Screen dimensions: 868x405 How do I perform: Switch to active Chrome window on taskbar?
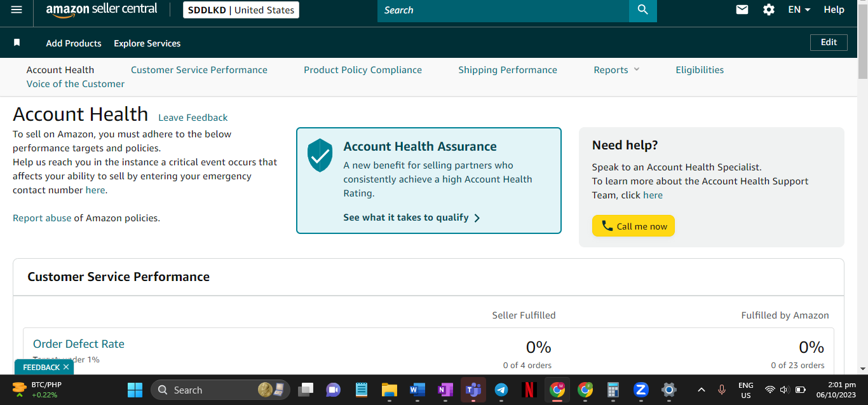(557, 390)
